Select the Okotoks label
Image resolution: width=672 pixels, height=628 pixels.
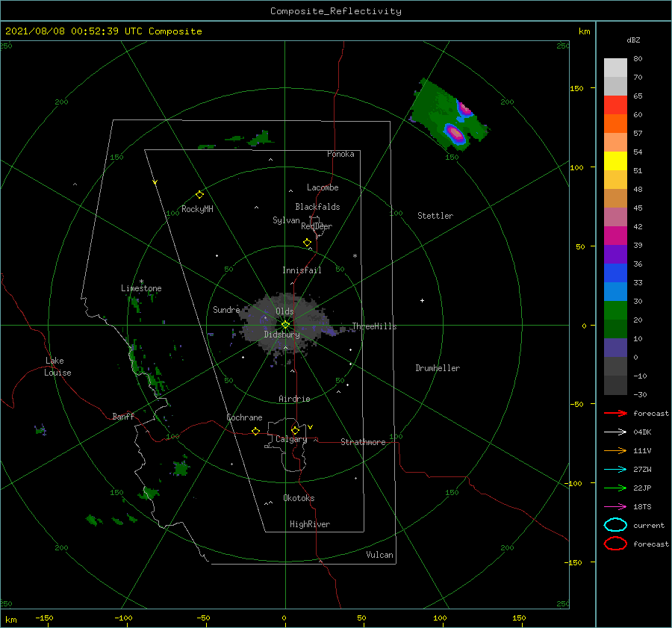[299, 498]
